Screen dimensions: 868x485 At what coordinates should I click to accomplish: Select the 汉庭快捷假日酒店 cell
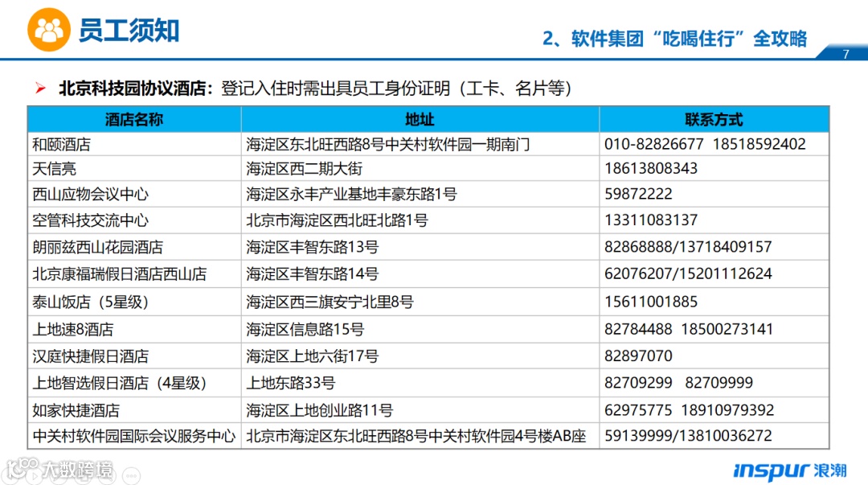[134, 356]
